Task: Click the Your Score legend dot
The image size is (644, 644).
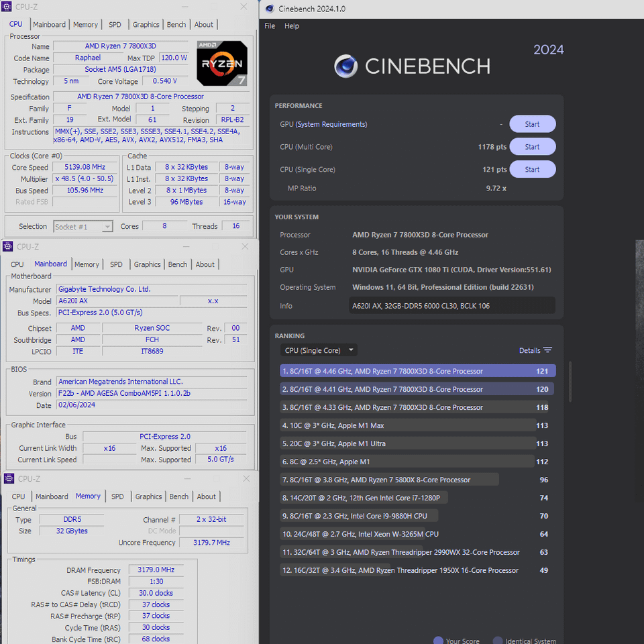Action: (x=438, y=640)
